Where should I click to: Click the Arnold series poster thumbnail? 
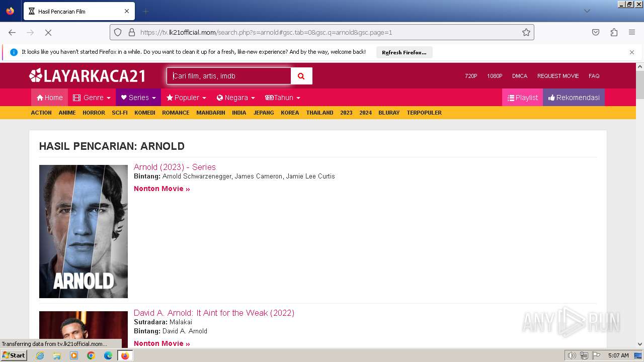[x=84, y=231]
